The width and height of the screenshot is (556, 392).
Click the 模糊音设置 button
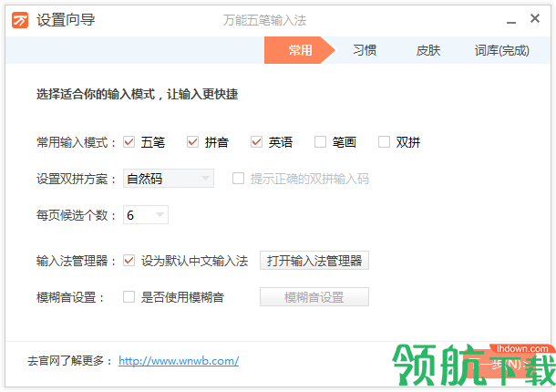(314, 297)
